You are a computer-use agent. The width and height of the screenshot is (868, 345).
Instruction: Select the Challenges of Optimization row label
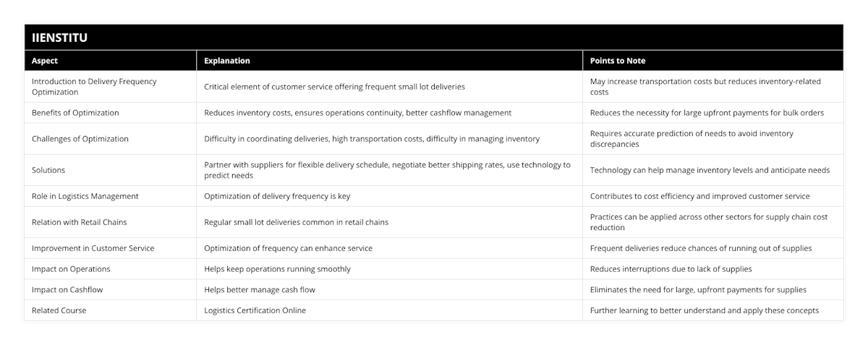click(x=80, y=139)
